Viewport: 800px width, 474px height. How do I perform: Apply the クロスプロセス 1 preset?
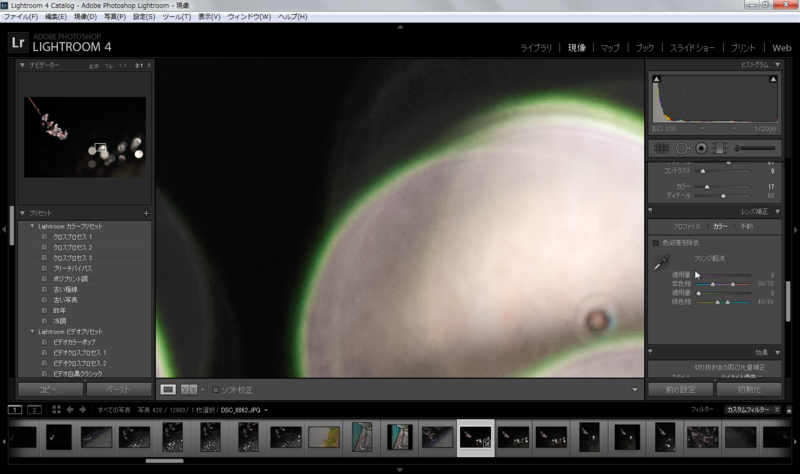tap(72, 237)
